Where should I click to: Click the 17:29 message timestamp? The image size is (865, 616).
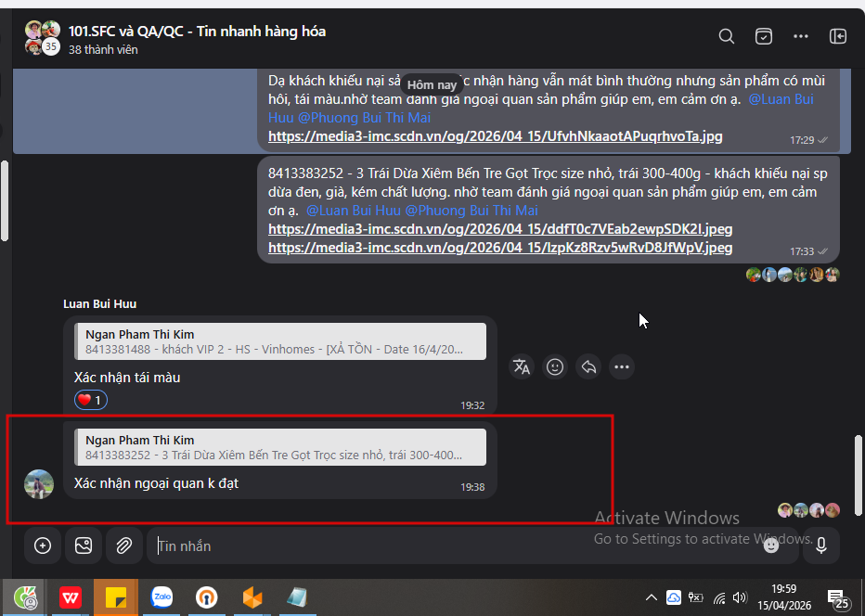802,140
